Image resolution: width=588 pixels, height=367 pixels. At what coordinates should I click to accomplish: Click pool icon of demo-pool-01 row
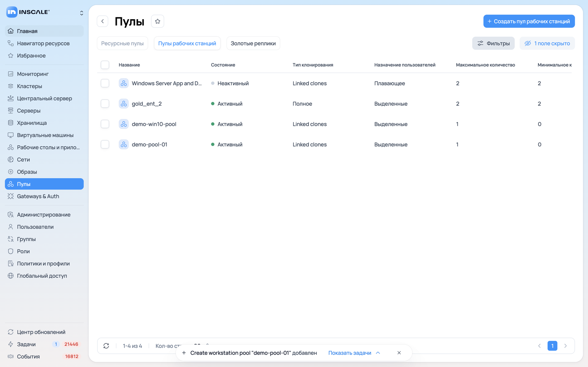click(124, 145)
